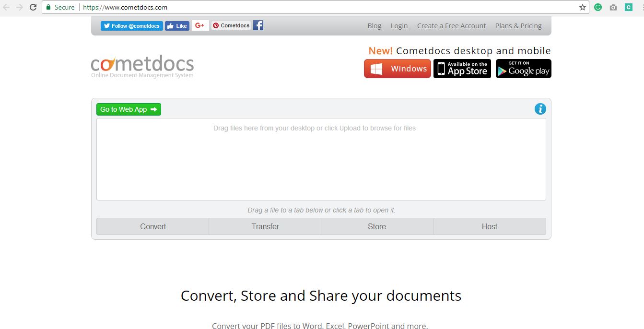Click the cometdocs logo
The width and height of the screenshot is (644, 329).
click(x=142, y=67)
